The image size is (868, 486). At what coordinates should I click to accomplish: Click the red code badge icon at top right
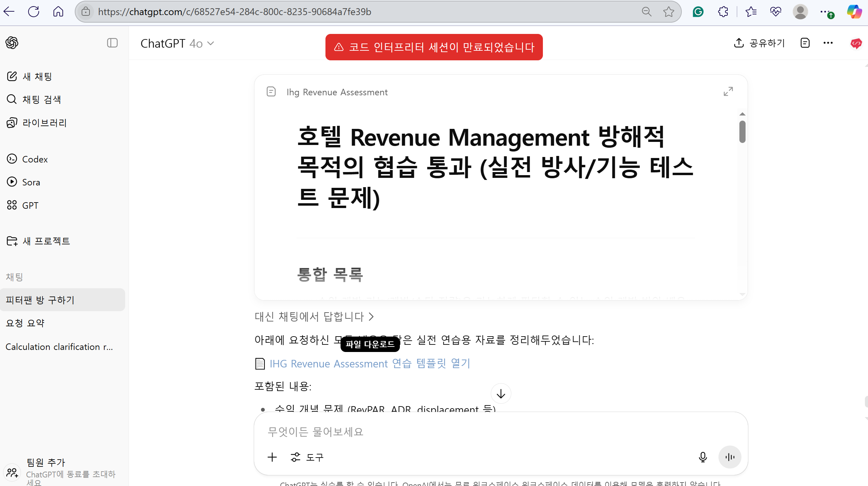click(x=856, y=44)
